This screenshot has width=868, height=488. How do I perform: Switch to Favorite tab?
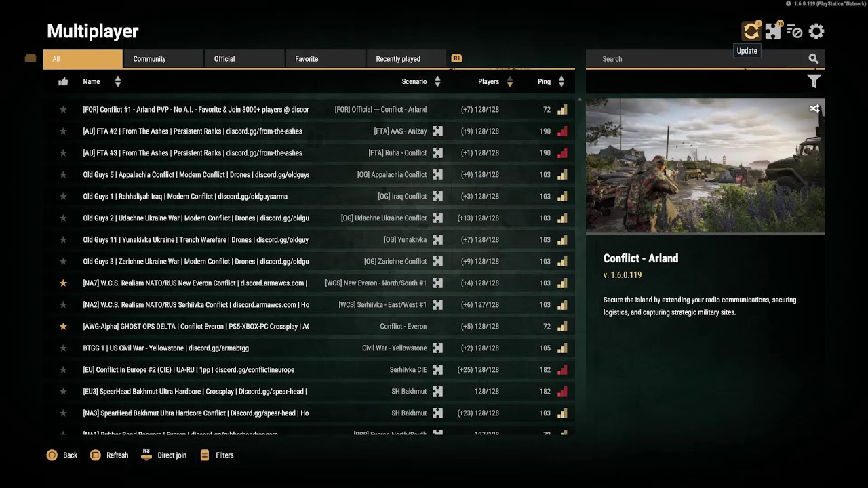(x=325, y=59)
